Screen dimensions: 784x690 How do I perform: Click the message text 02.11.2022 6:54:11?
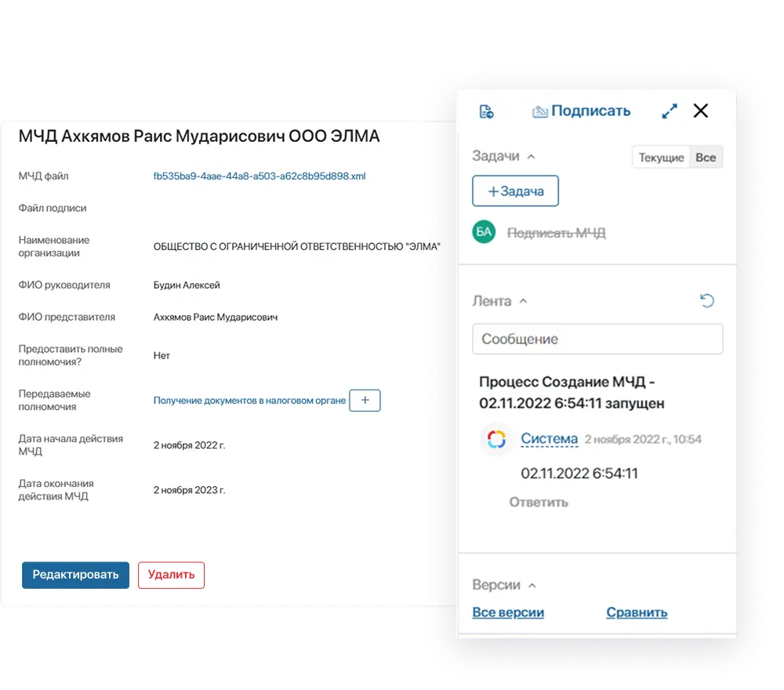(x=579, y=473)
